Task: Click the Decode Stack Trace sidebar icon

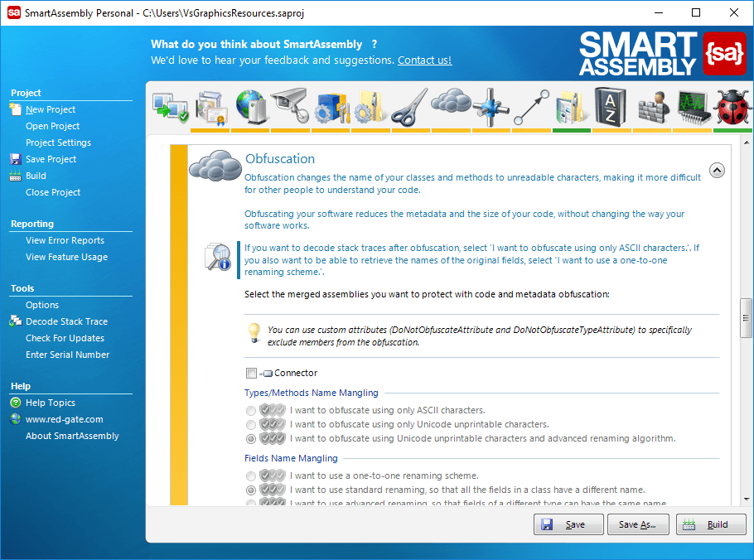Action: click(x=16, y=321)
